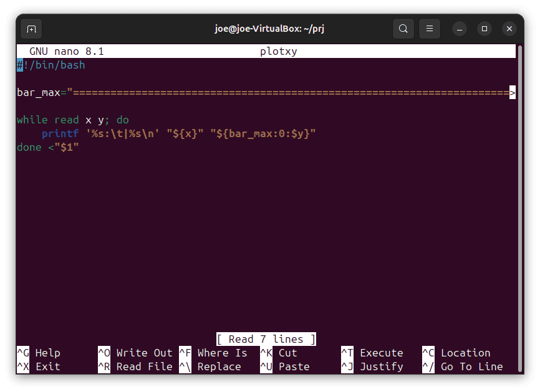Open the terminal hamburger menu

click(x=429, y=28)
